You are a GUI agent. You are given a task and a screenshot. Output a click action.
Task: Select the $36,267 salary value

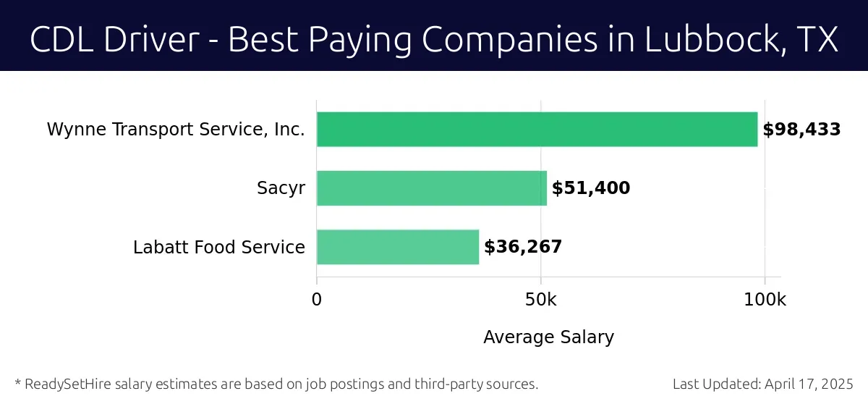click(523, 247)
